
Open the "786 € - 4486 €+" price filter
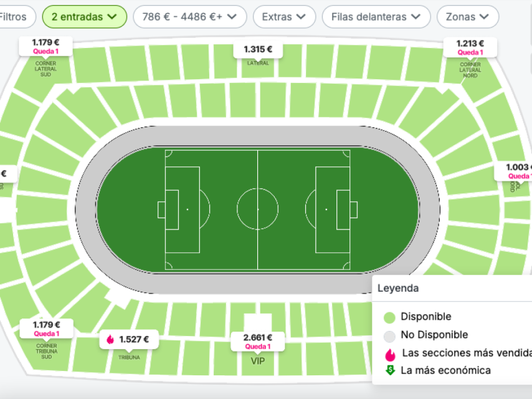click(x=189, y=17)
